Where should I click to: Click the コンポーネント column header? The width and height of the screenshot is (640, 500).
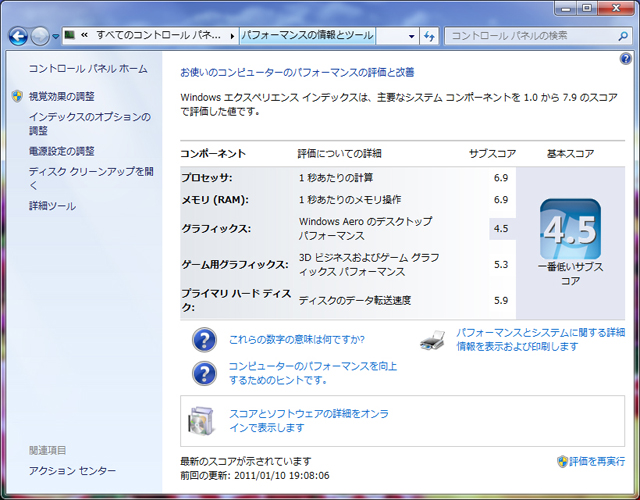213,154
